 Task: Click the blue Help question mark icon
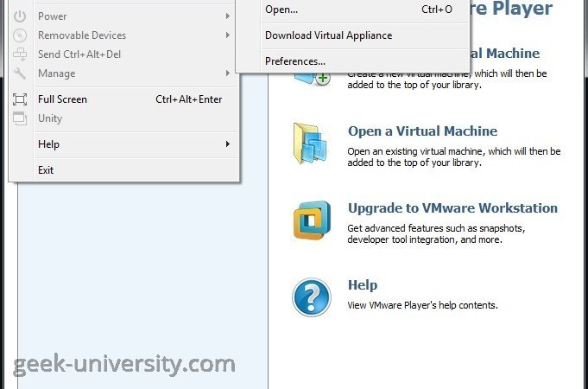click(x=312, y=297)
